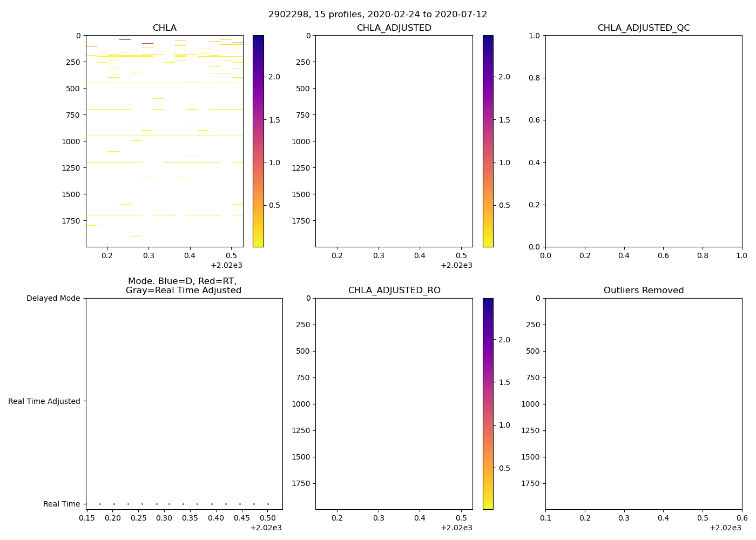Viewport: 756px width, 540px height.
Task: Click the CHLA_ADJUSTED_RO subplot title
Action: coord(394,291)
